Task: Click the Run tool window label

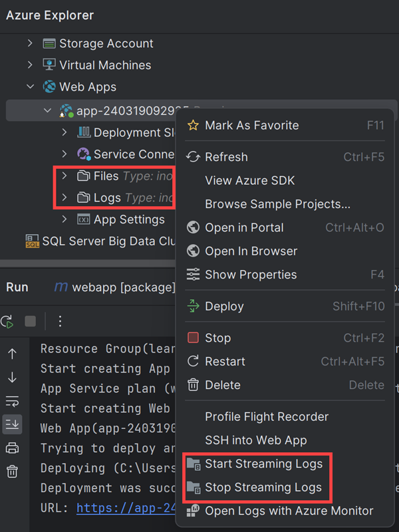Action: 17,287
